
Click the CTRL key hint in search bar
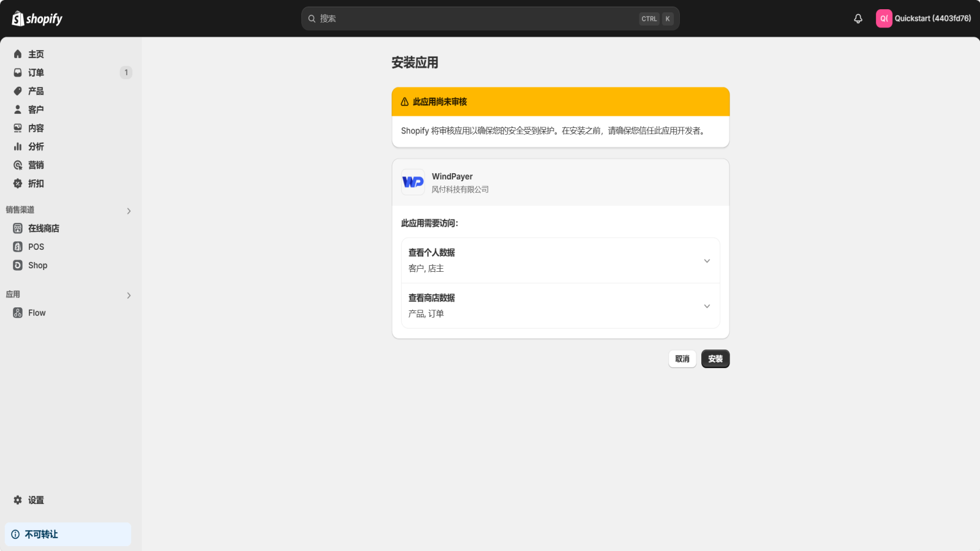(649, 19)
